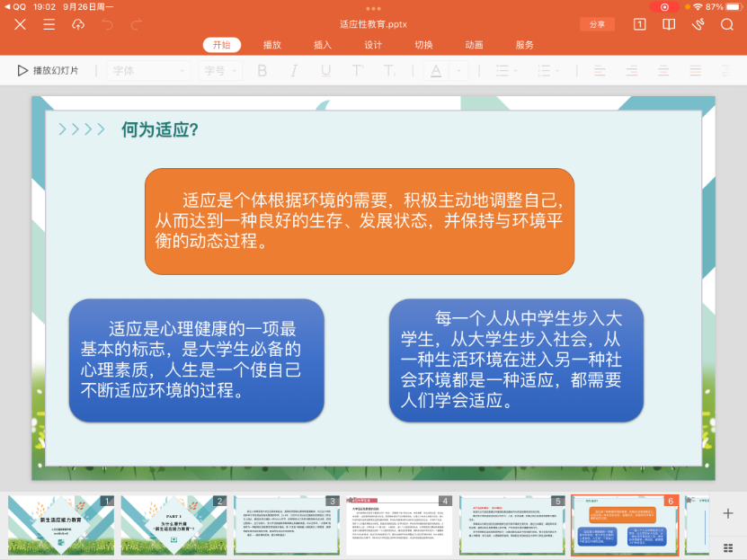747x560 pixels.
Task: Switch to the 插入 tab
Action: (323, 45)
